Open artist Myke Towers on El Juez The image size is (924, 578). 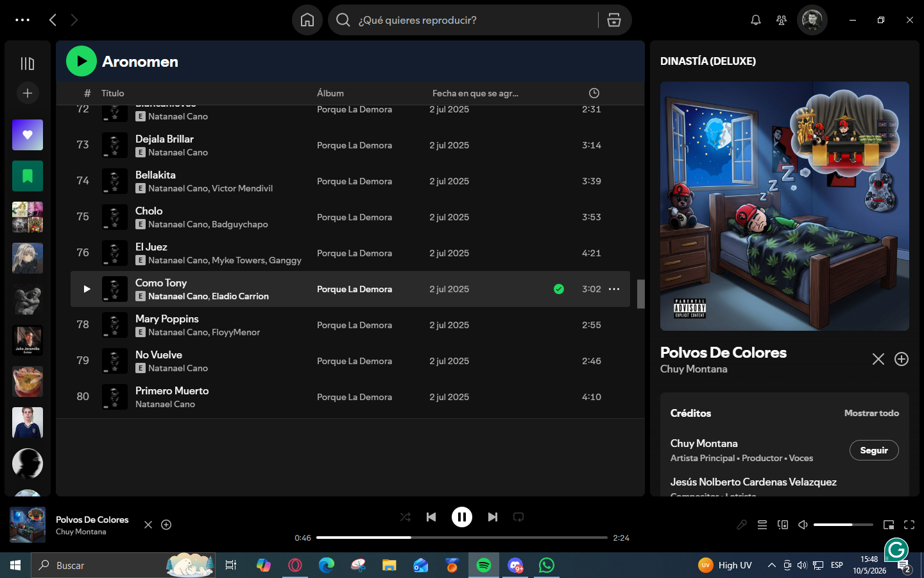[239, 260]
